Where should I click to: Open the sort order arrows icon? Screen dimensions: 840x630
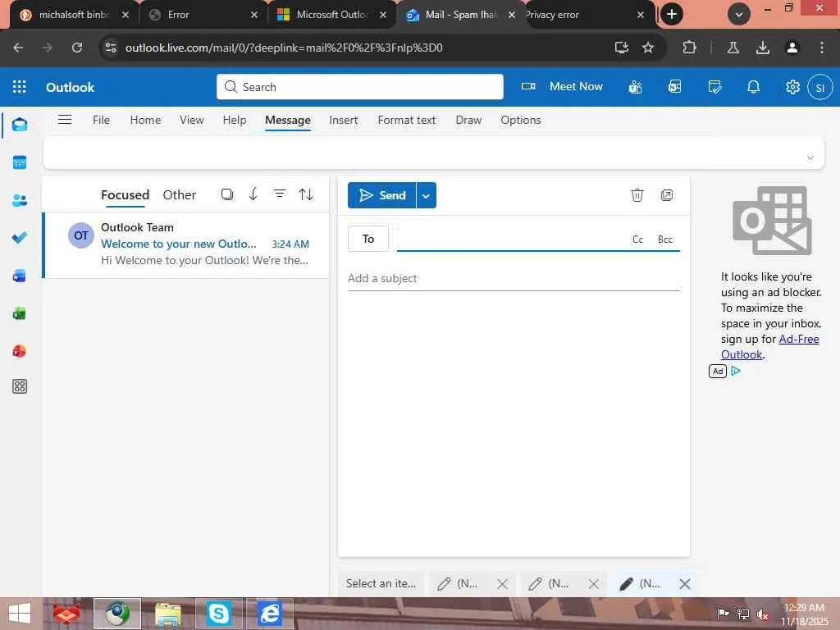[x=306, y=194]
